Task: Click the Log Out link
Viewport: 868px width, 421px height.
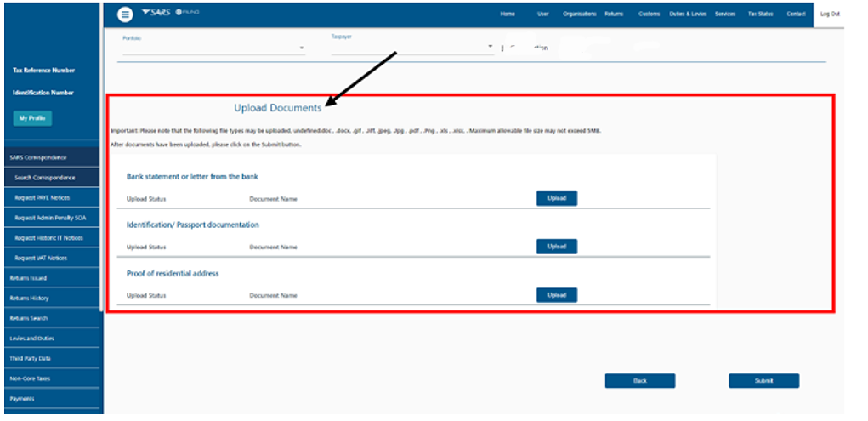Action: point(829,14)
